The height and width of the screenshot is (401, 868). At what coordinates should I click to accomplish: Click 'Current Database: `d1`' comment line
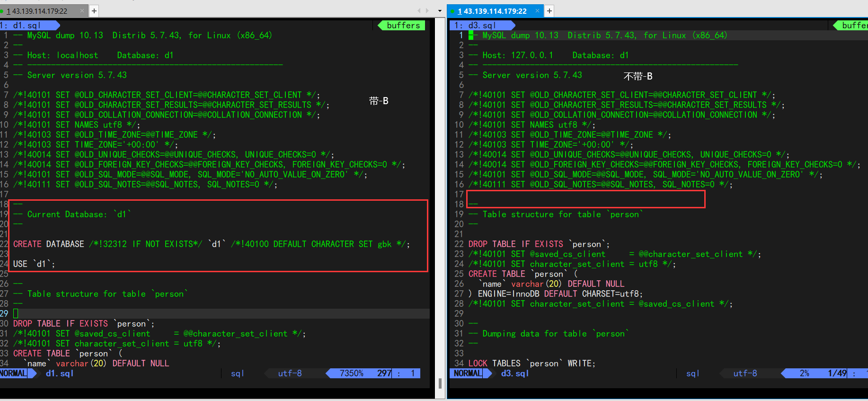coord(72,214)
